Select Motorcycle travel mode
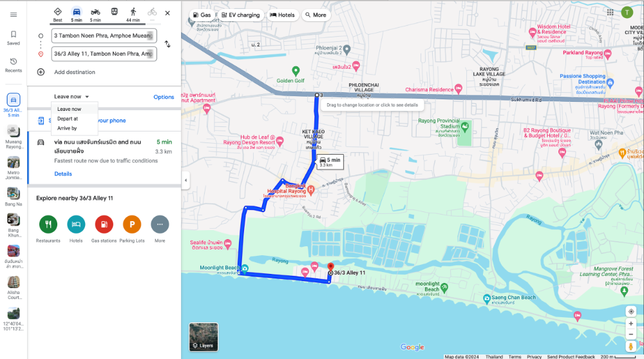The image size is (644, 359). coord(95,14)
